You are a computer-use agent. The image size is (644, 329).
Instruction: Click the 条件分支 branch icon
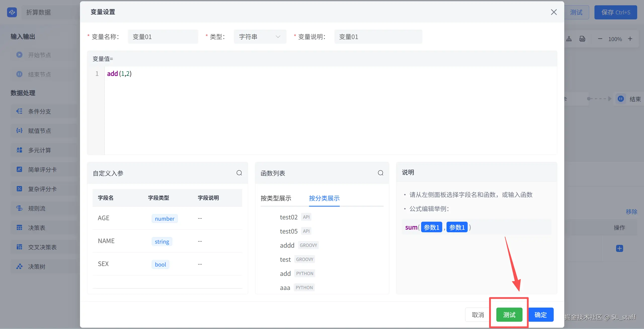coord(19,111)
